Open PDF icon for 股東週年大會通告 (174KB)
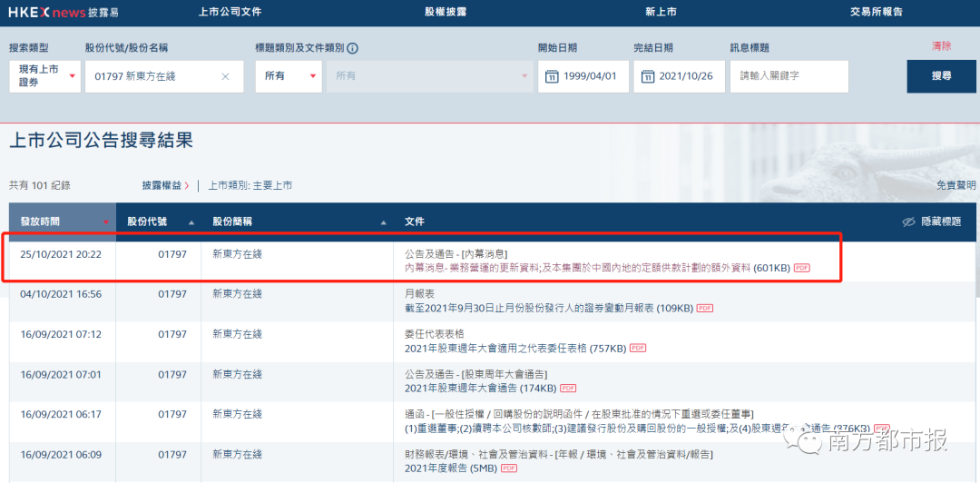The width and height of the screenshot is (980, 483). point(568,388)
